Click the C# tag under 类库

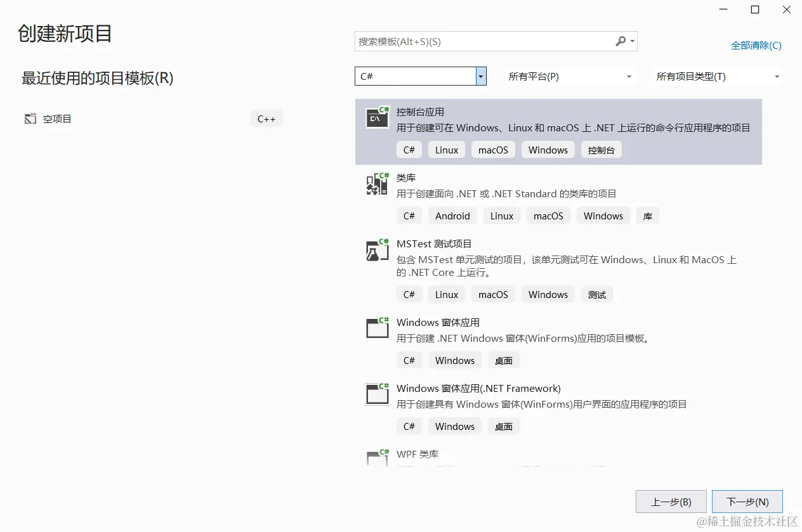coord(409,216)
